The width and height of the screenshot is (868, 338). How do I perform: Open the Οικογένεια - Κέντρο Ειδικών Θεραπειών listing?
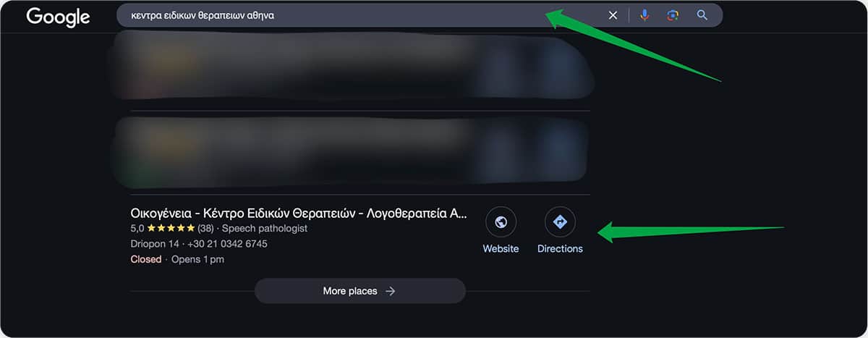tap(298, 214)
